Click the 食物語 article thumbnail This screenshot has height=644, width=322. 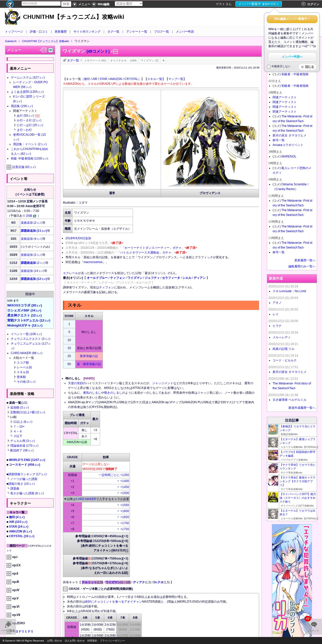coord(273,430)
